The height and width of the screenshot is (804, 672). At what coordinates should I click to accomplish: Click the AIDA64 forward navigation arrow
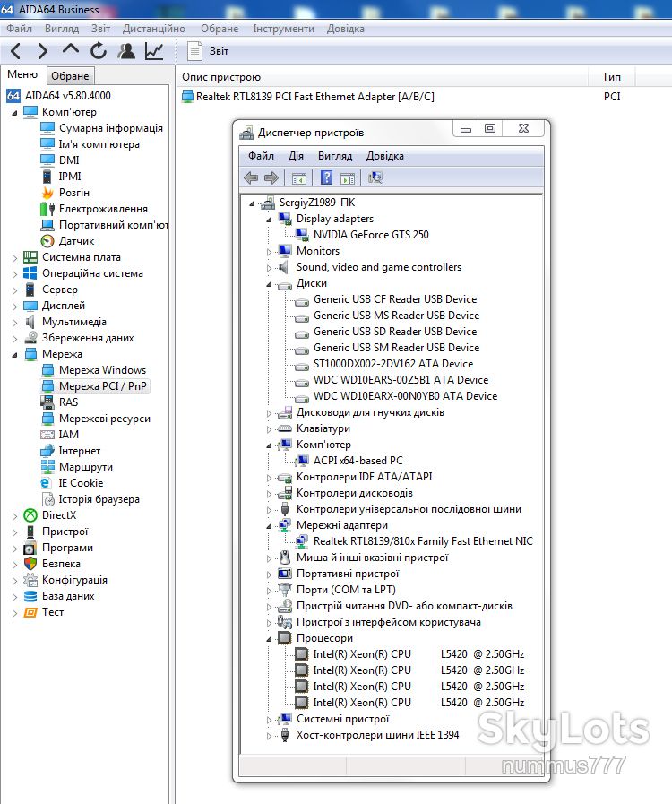coord(42,51)
